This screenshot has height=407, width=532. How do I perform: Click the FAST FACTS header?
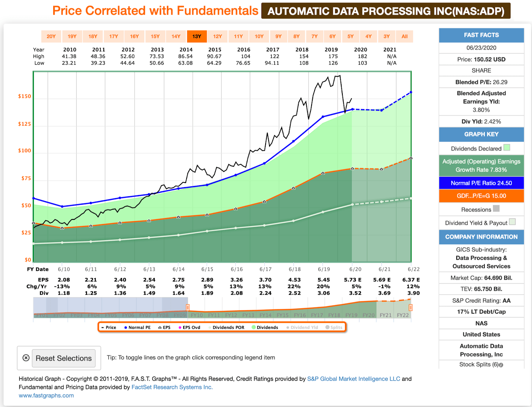point(481,35)
